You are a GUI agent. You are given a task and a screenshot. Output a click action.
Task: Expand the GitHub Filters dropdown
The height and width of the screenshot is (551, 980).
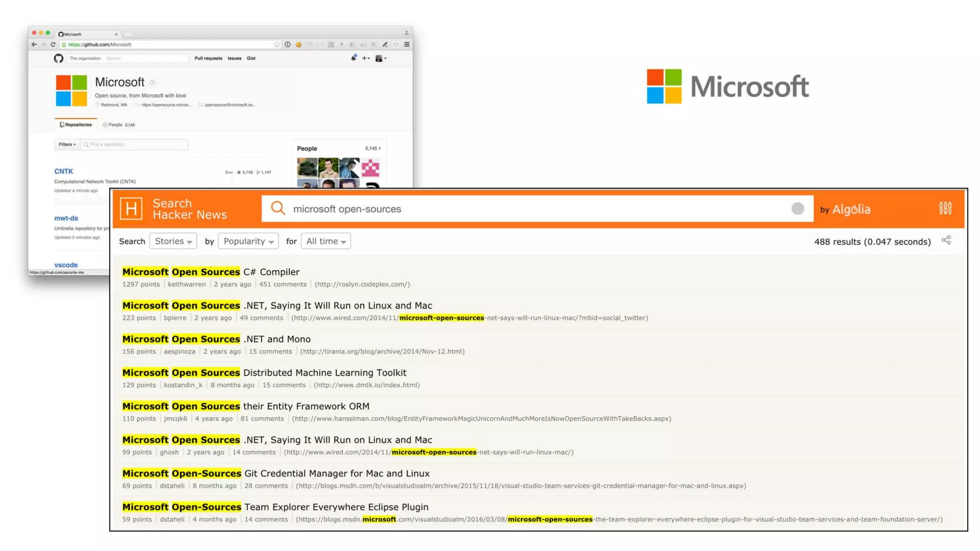(x=67, y=144)
